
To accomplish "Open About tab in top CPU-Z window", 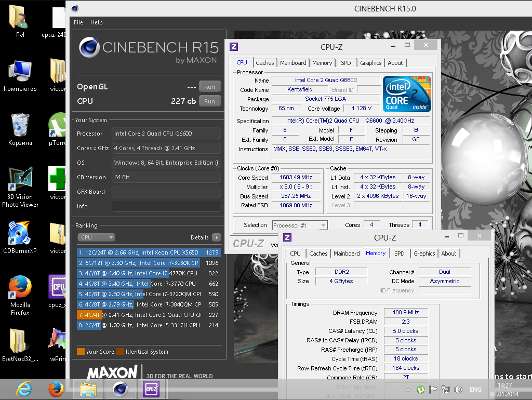I will tap(395, 63).
